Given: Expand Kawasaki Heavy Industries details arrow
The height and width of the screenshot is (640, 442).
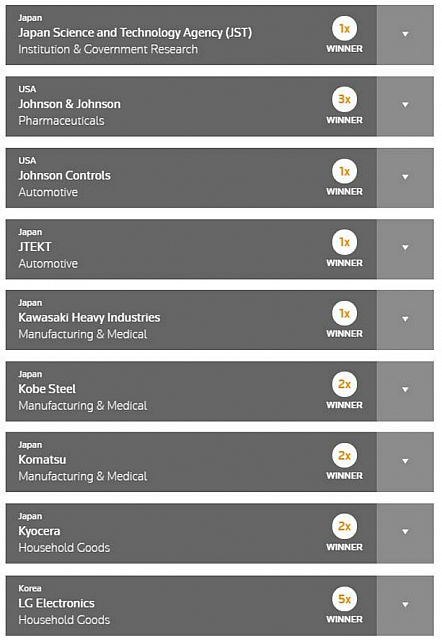Looking at the screenshot, I should pos(405,320).
